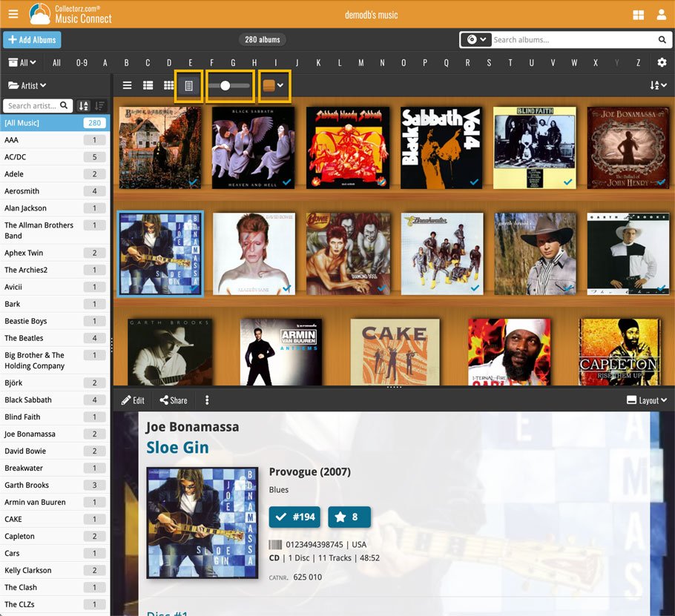The image size is (675, 616).
Task: Open the collections grid icon
Action: pos(638,15)
